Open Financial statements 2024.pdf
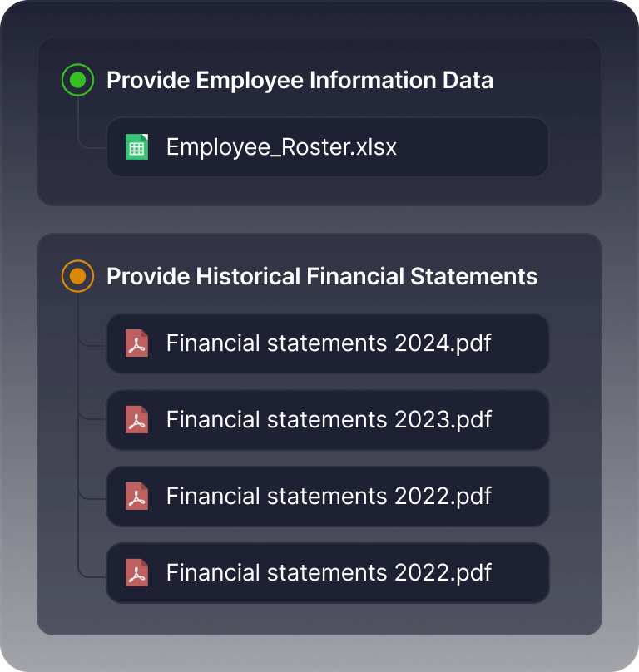Screen dimensions: 639x672 [329, 343]
